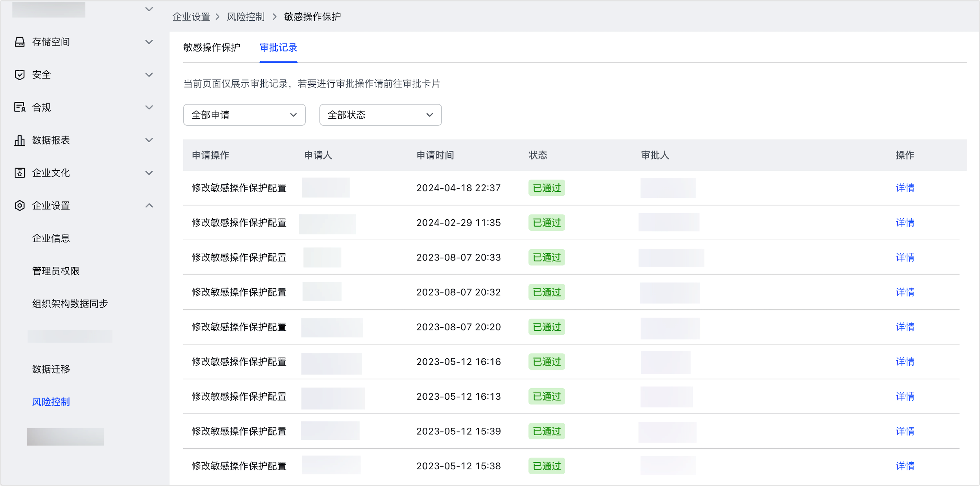Screen dimensions: 980x486
Task: Expand the 企业文化 section chevron
Action: 149,173
